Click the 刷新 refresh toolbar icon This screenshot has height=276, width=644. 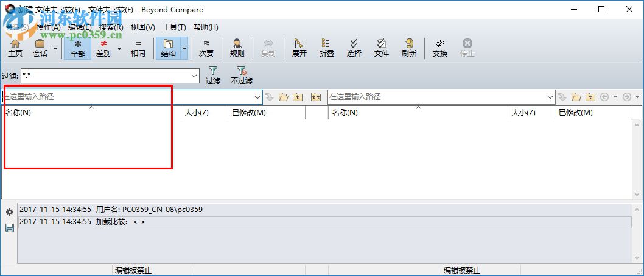point(409,48)
